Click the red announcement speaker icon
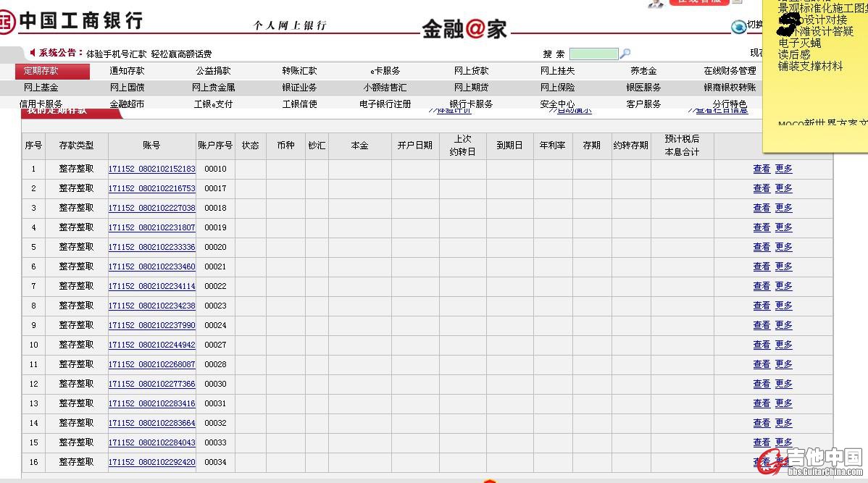868x483 pixels. (33, 53)
